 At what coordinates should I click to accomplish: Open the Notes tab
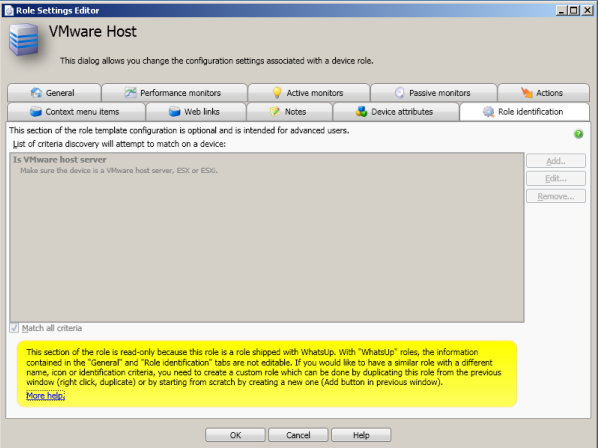(x=289, y=112)
